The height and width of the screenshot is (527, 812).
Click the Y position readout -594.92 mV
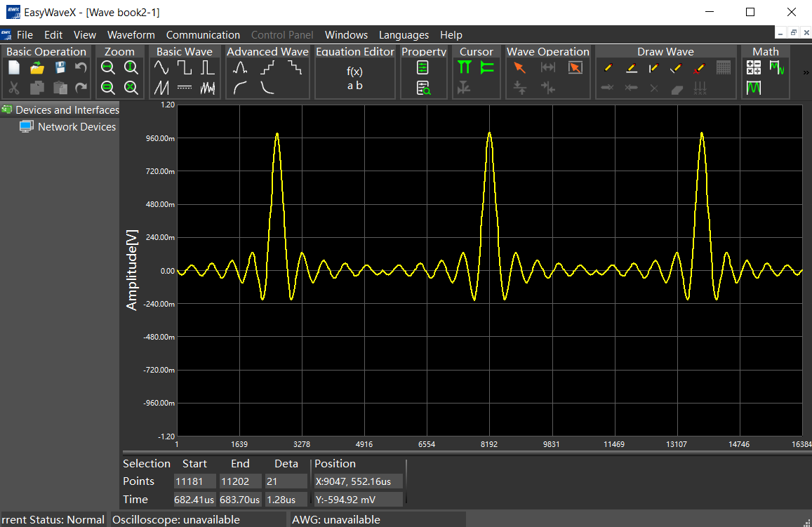(x=359, y=500)
